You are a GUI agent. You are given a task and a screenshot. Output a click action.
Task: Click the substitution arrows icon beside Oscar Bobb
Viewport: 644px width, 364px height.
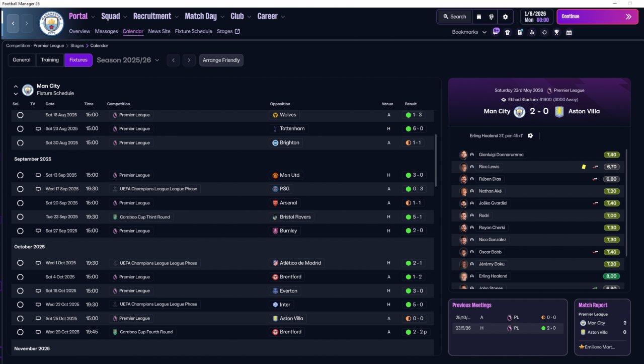click(x=596, y=252)
